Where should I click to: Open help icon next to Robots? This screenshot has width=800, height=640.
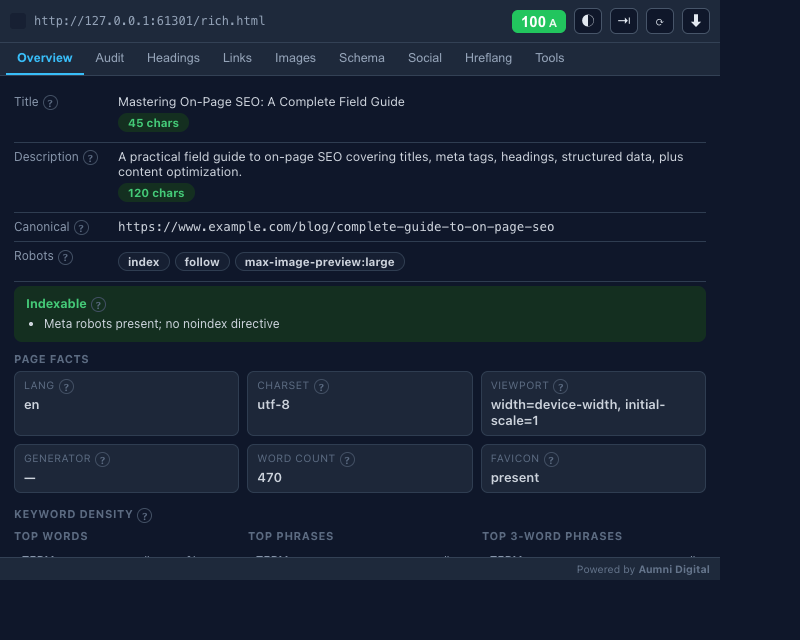point(65,257)
